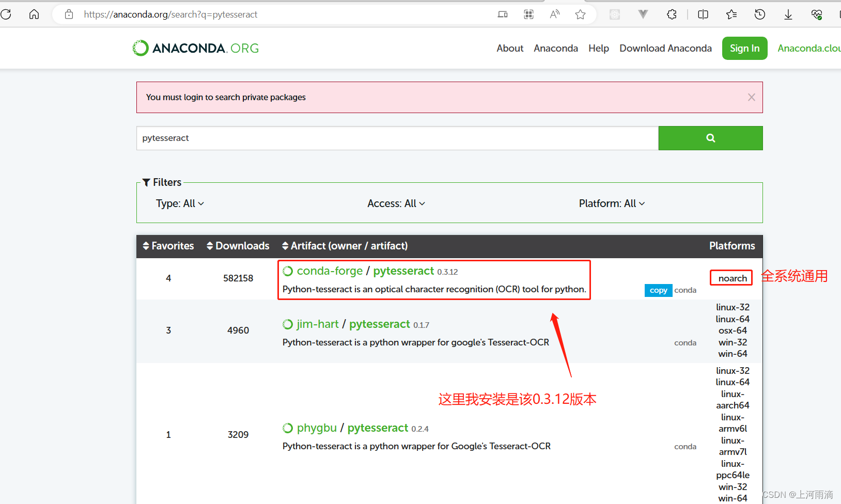
Task: Sort results by Downloads column
Action: click(x=238, y=246)
